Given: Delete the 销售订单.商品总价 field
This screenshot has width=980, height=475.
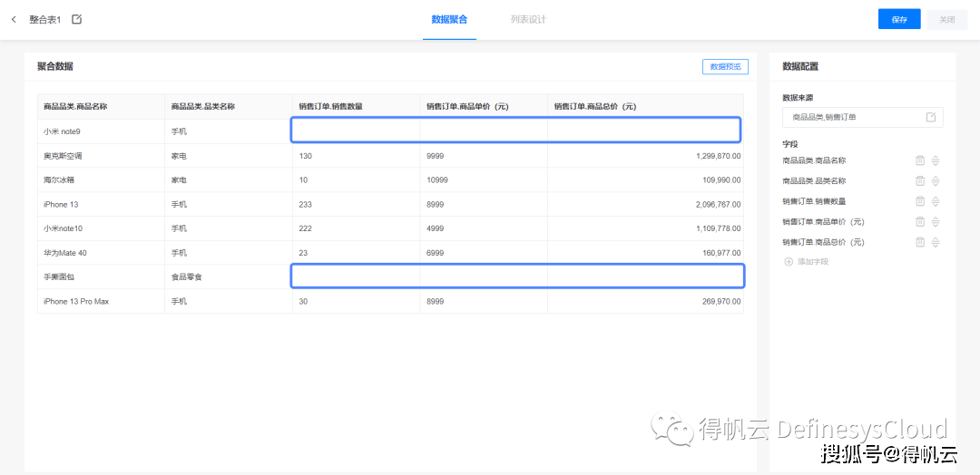Looking at the screenshot, I should coord(920,242).
